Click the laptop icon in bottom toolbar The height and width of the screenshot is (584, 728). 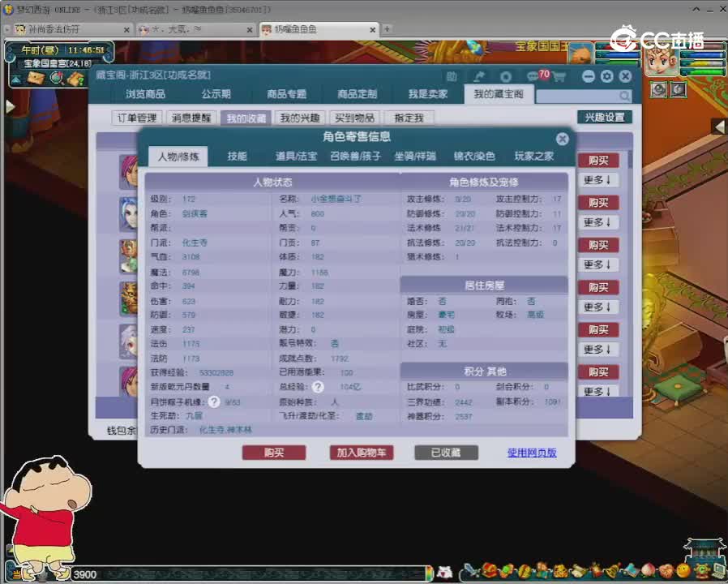pos(720,570)
